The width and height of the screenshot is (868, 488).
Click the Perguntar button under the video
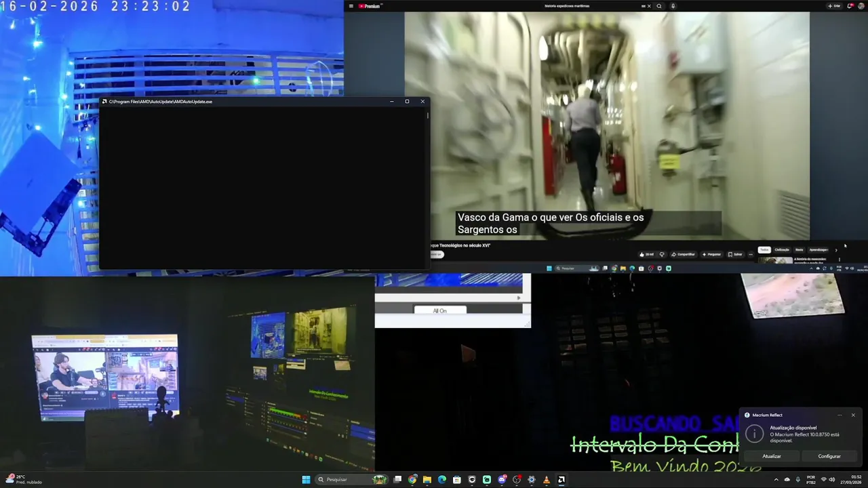click(711, 255)
